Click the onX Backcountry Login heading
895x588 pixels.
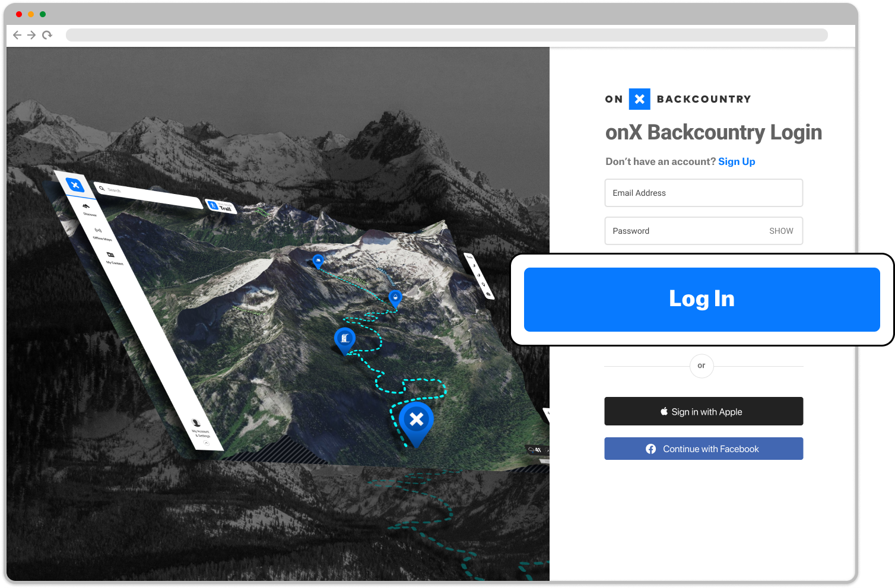point(713,132)
